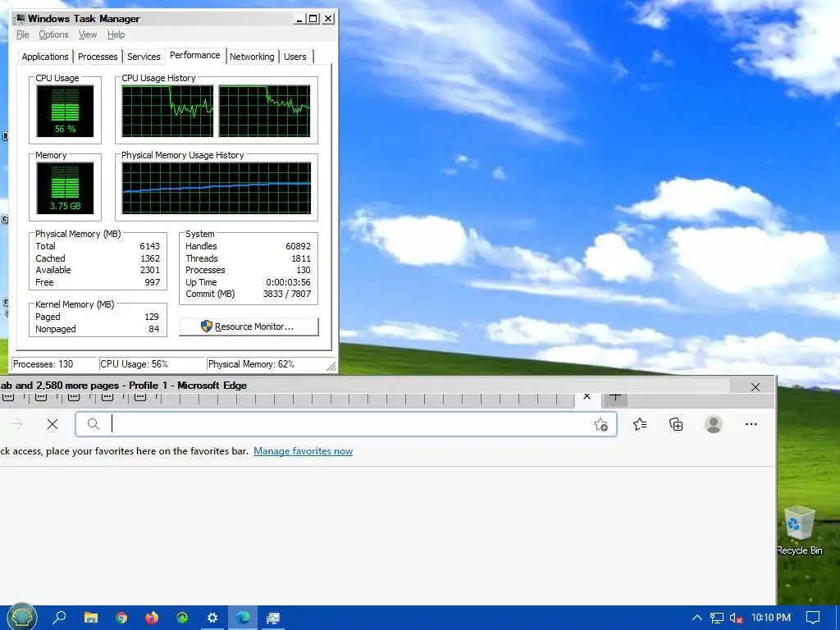Maximize the Task Manager window

(x=313, y=19)
